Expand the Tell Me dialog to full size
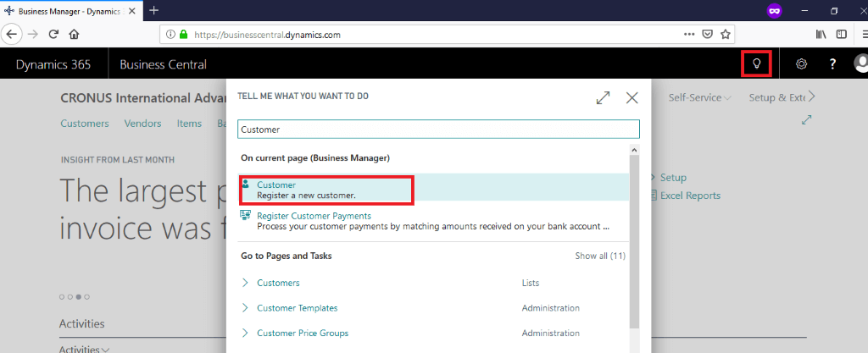This screenshot has height=353, width=868. (x=603, y=98)
